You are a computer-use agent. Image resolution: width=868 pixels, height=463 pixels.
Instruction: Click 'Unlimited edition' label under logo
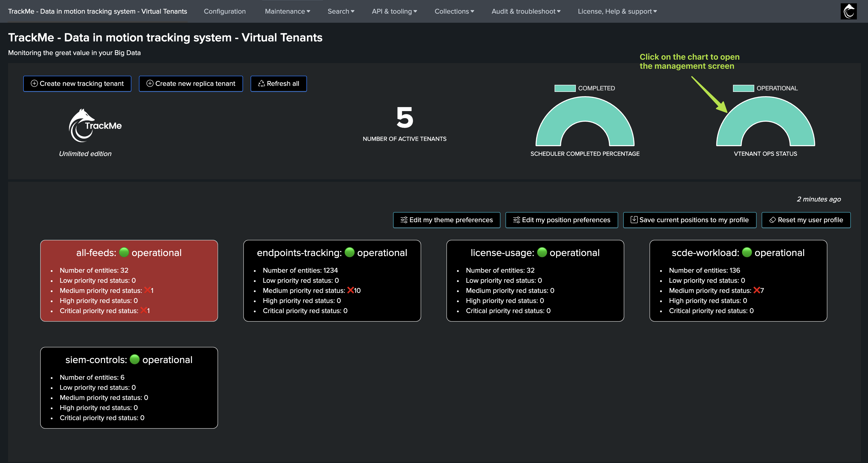[x=85, y=153]
